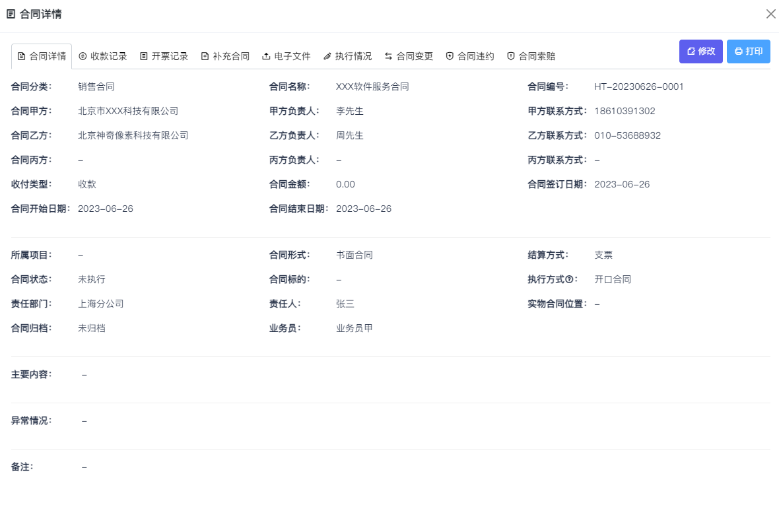Open the 补充合同 tab
The image size is (779, 532).
226,56
